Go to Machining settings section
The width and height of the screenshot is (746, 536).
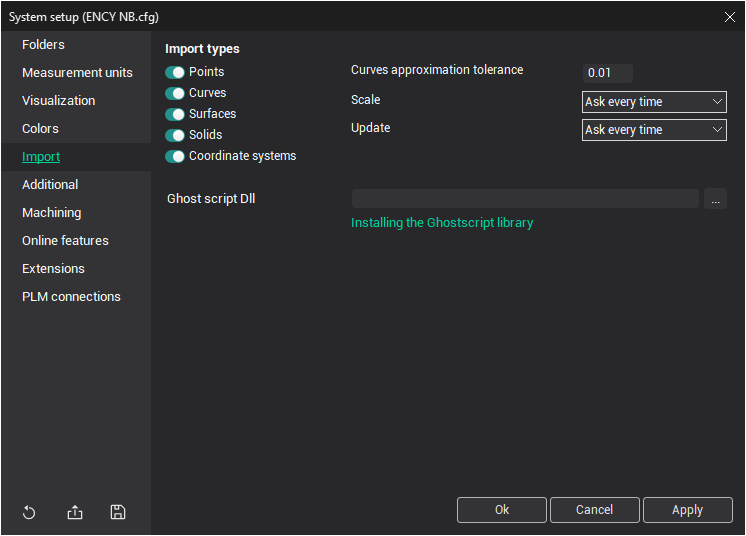(x=52, y=213)
